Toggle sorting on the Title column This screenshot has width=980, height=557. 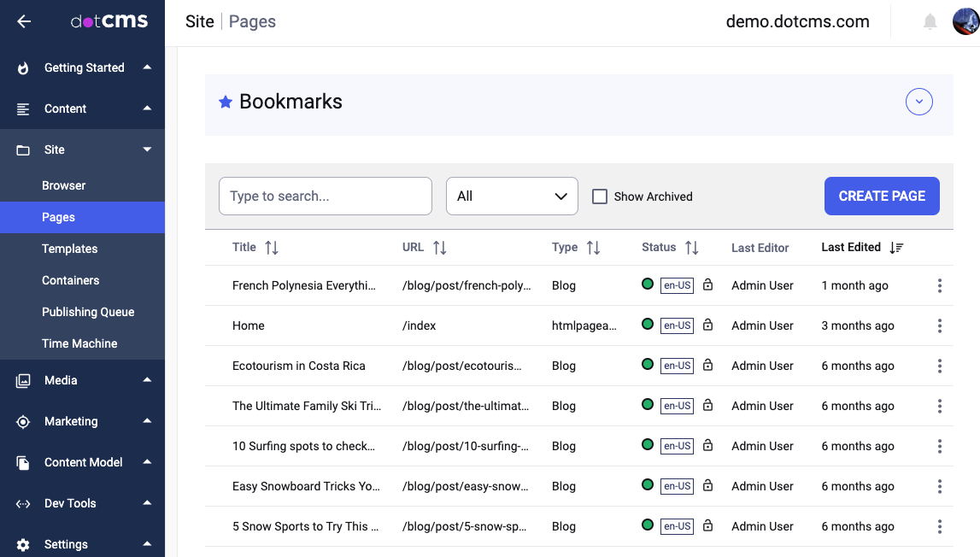273,247
